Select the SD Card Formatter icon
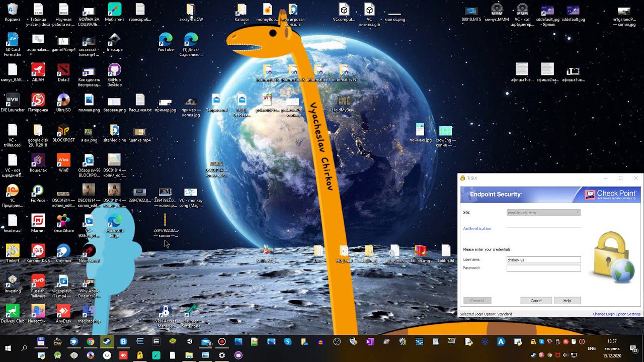Viewport: 644px width, 362px height. point(13,45)
